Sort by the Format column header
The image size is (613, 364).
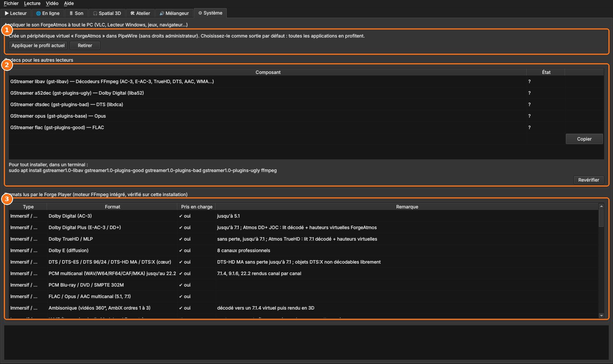coord(112,207)
